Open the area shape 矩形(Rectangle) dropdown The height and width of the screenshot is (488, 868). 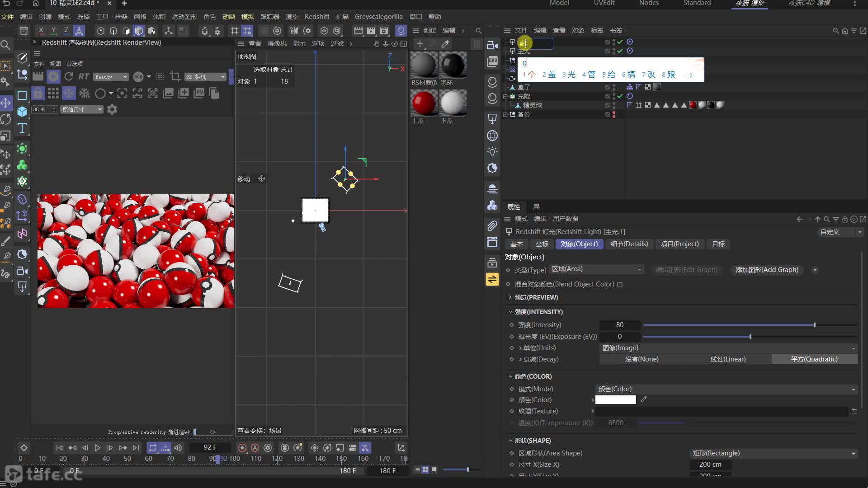click(x=774, y=453)
